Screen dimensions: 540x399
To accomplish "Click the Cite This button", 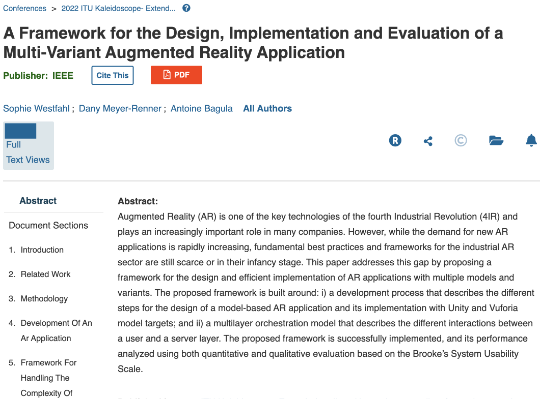I will click(x=112, y=75).
